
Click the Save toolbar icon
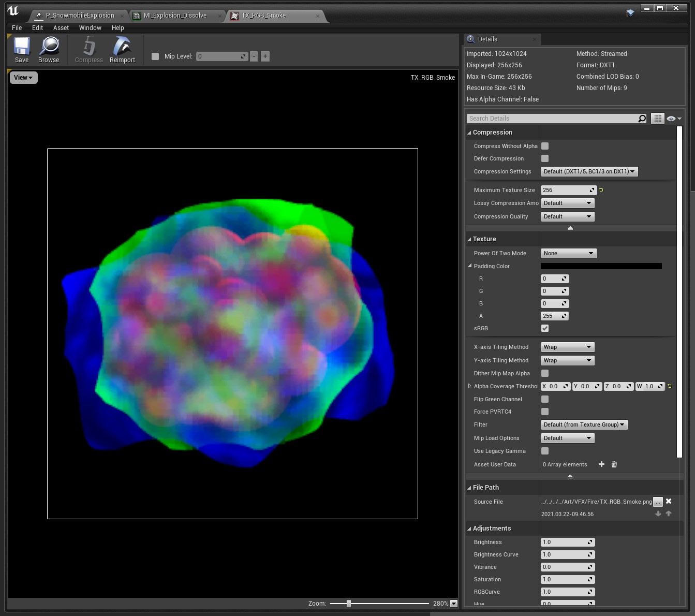(22, 47)
